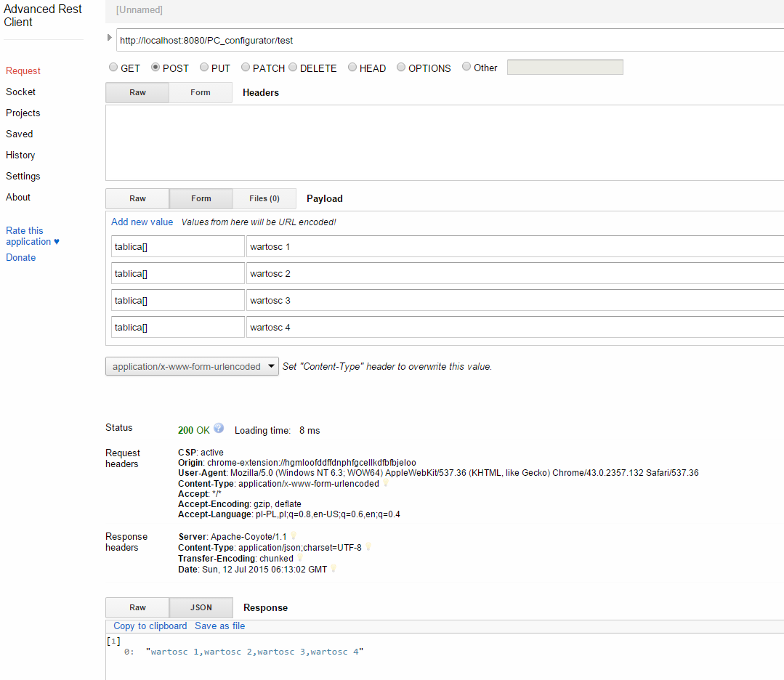Select the GET method radio button
784x680 pixels.
(113, 67)
